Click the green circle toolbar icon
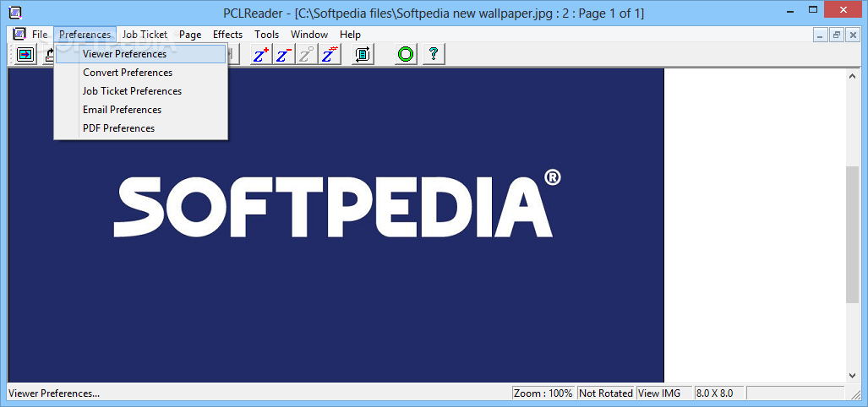The width and height of the screenshot is (868, 407). pyautogui.click(x=406, y=54)
